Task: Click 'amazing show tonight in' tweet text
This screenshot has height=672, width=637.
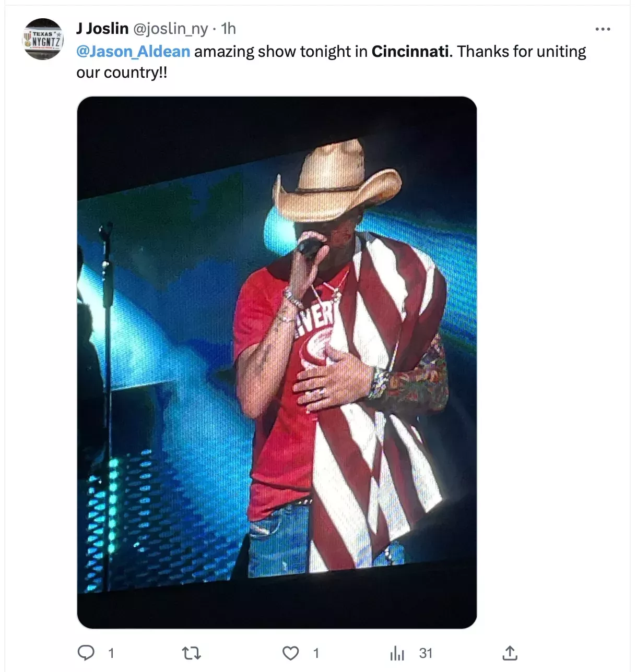Action: (281, 51)
